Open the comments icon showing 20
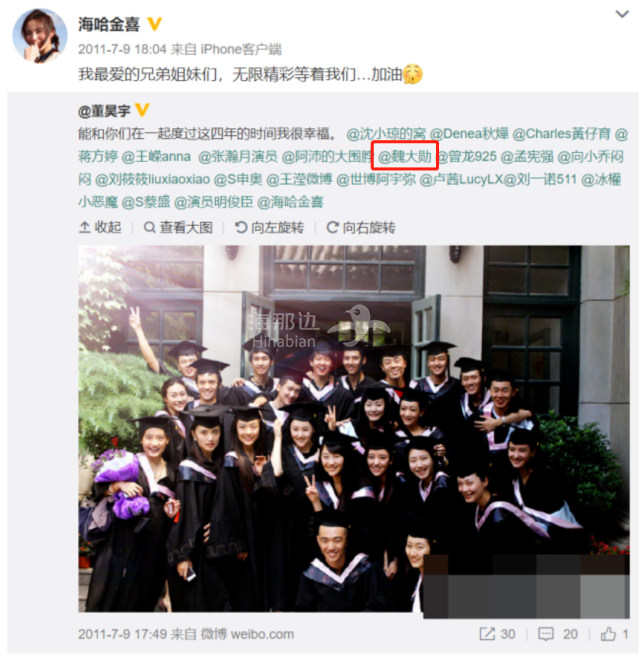The width and height of the screenshot is (641, 657). point(558,634)
